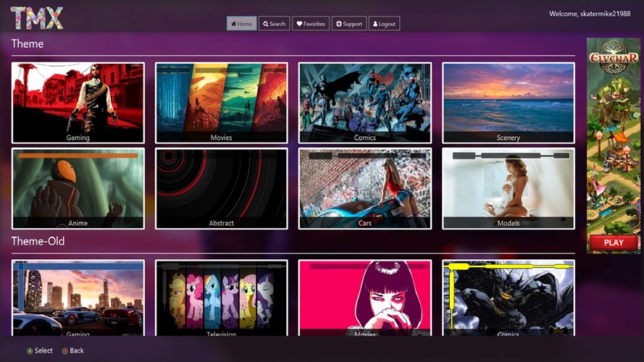Open the Comics category under Theme-Old
Image resolution: width=644 pixels, height=362 pixels.
click(509, 298)
